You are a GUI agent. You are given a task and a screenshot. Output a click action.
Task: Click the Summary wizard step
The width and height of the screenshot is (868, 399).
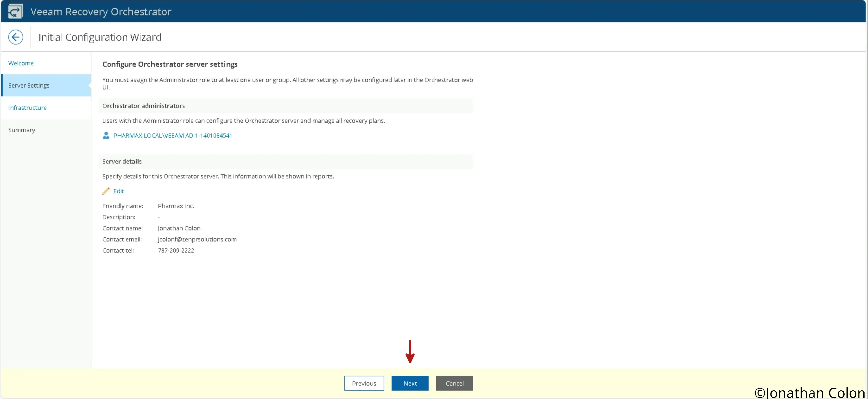22,130
